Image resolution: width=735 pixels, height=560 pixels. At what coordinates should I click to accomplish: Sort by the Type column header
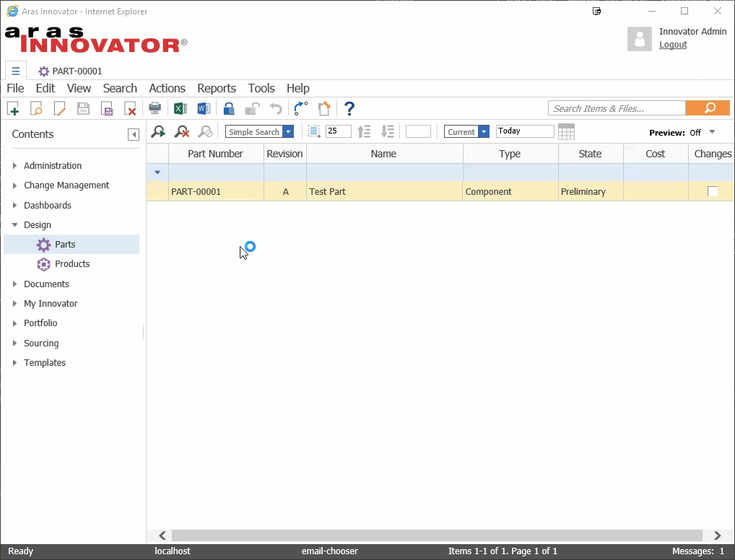click(x=510, y=154)
